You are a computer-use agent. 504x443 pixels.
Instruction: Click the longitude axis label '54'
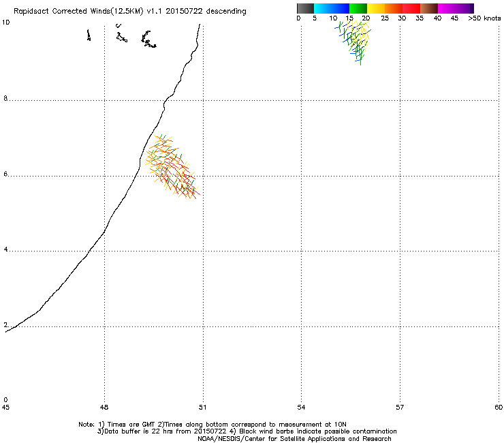click(301, 408)
